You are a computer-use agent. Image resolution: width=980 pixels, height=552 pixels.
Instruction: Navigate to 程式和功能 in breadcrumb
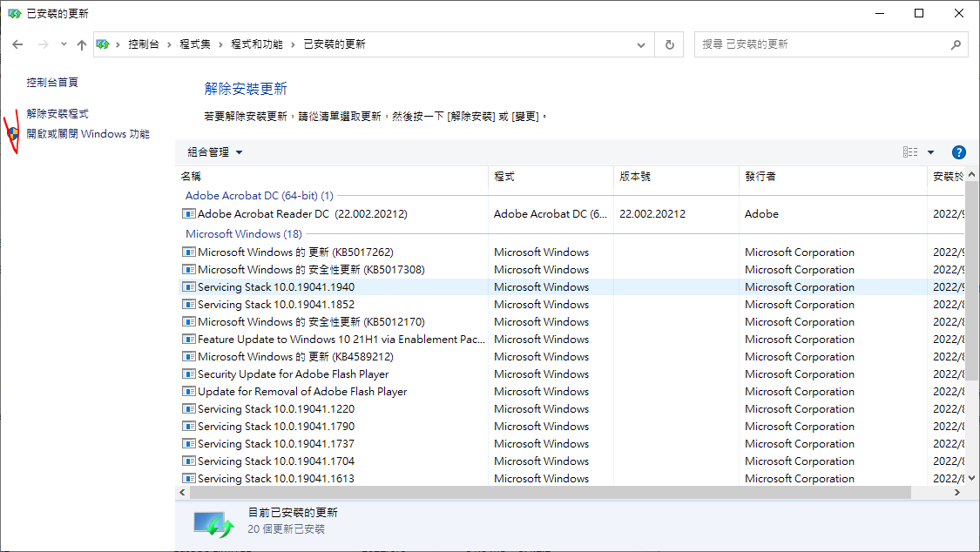257,44
